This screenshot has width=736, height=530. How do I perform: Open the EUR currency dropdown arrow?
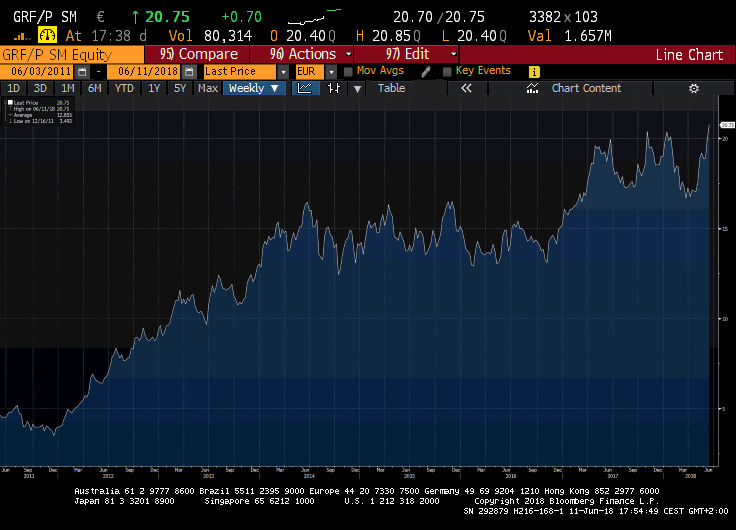331,72
